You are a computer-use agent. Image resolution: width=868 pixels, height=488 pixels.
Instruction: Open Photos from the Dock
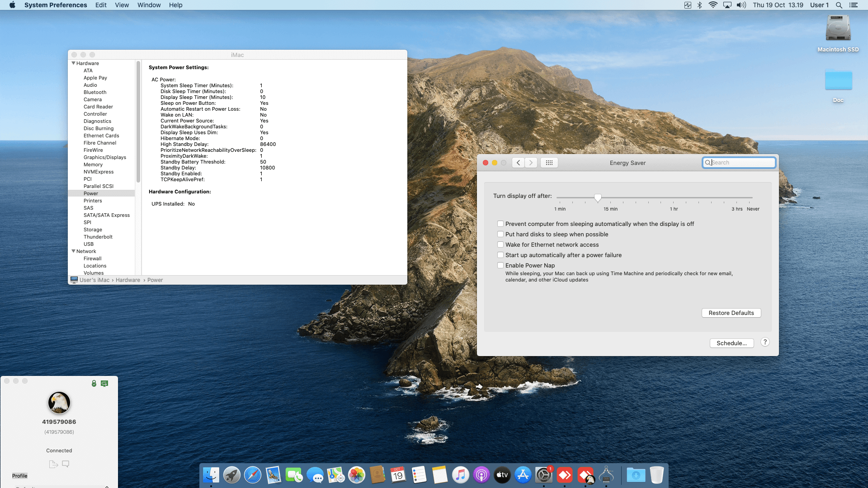coord(357,475)
